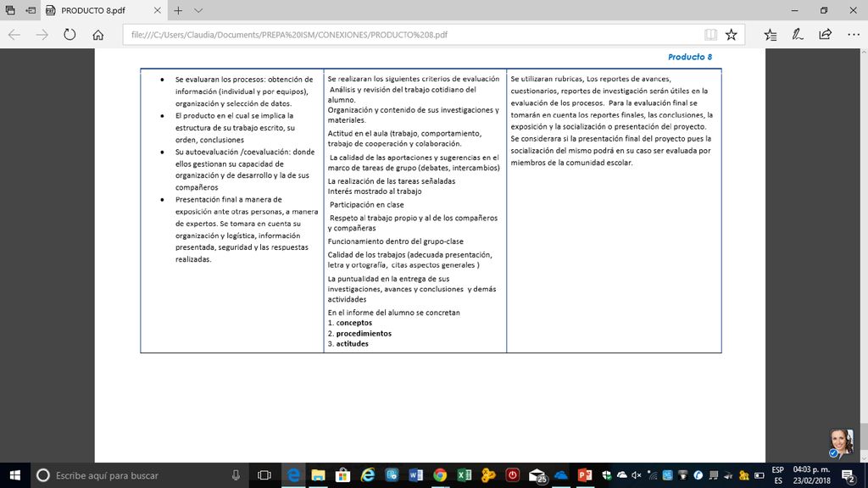Expand the tab previews chevron

198,10
